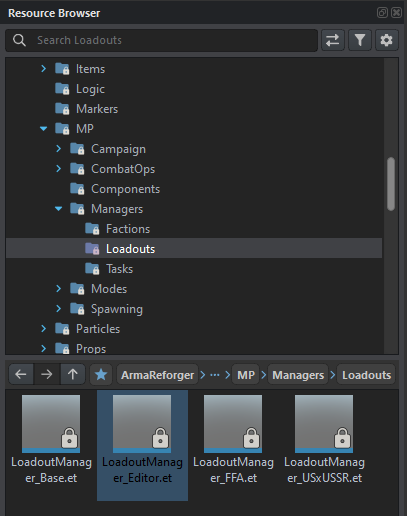Select the Components tree row text
The height and width of the screenshot is (516, 407).
126,189
